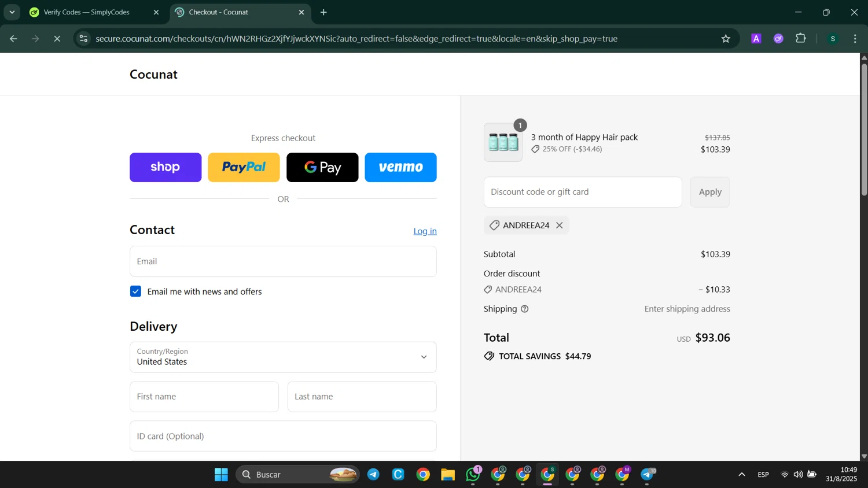Close the Checkout - Cocunat tab
This screenshot has height=488, width=868.
[x=301, y=12]
